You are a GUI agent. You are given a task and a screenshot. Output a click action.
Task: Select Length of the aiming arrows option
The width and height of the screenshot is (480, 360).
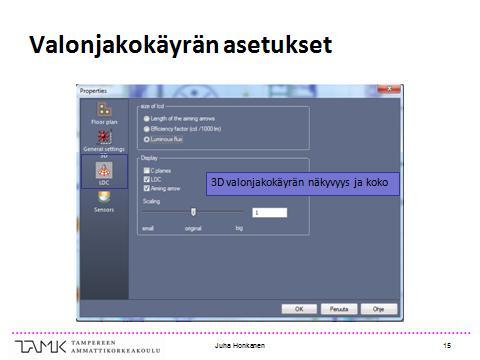point(146,119)
